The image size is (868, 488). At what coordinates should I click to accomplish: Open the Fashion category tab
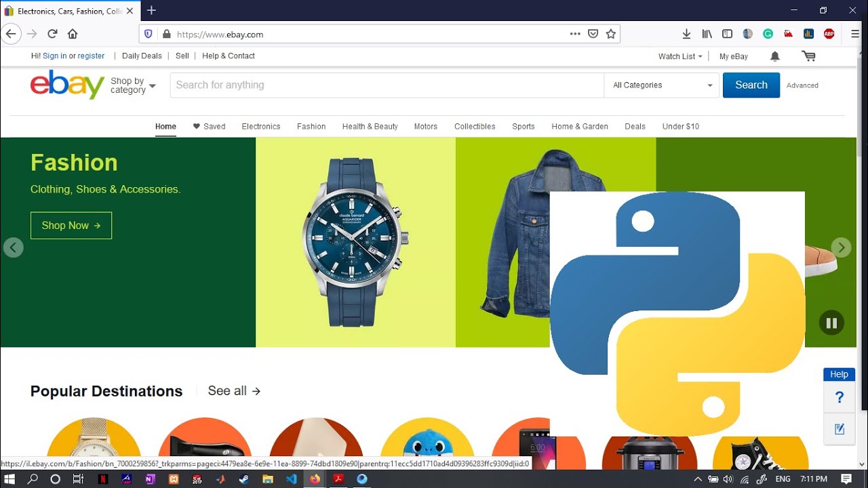311,127
